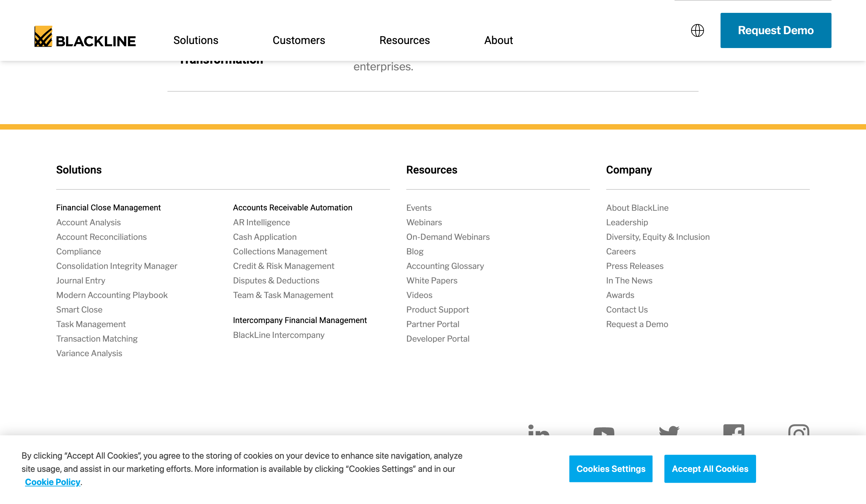Go to Financial Close Management
Image resolution: width=866 pixels, height=504 pixels.
[x=108, y=207]
